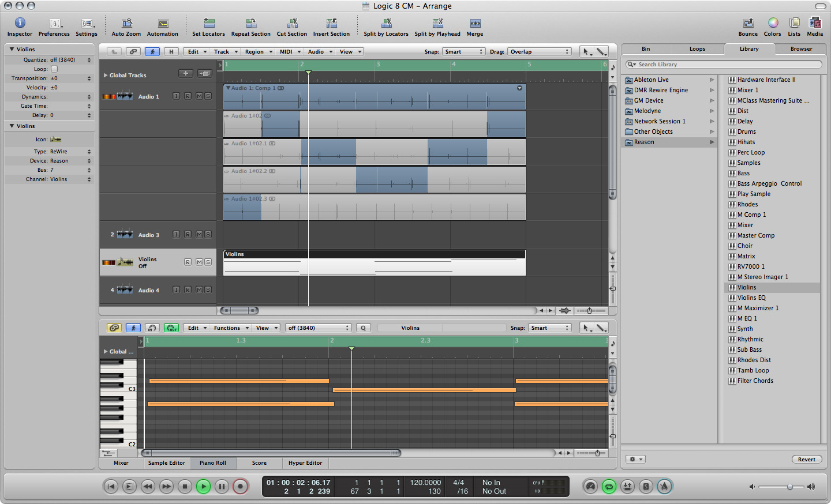Click the Arrange horizontal scrollbar
The height and width of the screenshot is (504, 831).
[x=239, y=310]
